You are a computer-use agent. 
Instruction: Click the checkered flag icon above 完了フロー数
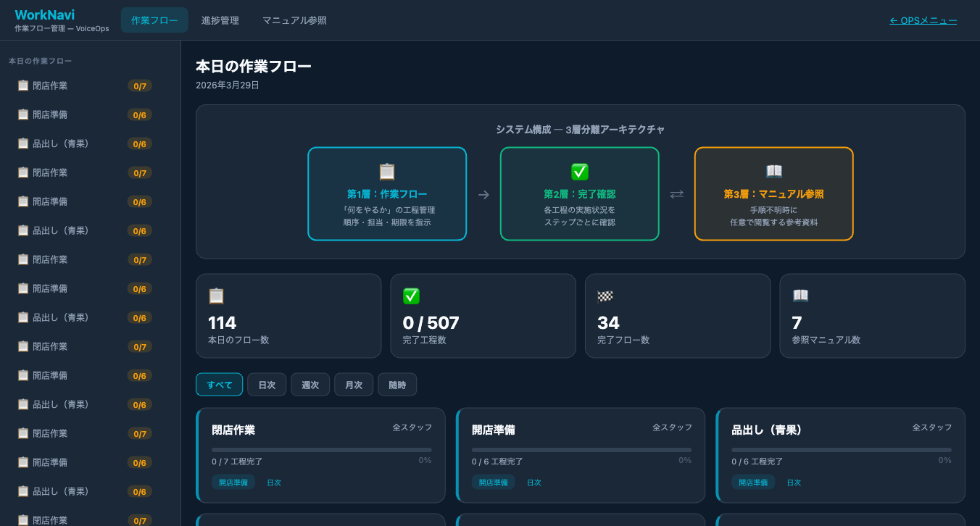(x=605, y=296)
